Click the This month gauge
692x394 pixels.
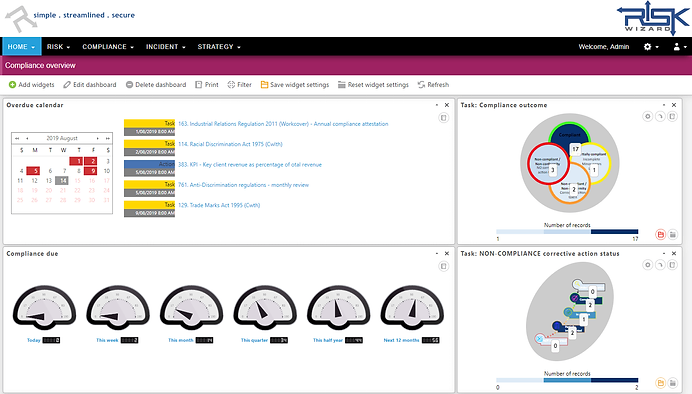point(192,307)
